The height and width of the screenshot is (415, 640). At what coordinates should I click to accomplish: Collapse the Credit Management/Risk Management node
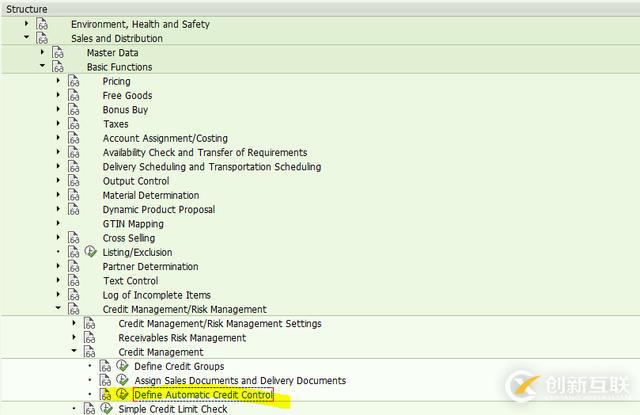[x=58, y=308]
